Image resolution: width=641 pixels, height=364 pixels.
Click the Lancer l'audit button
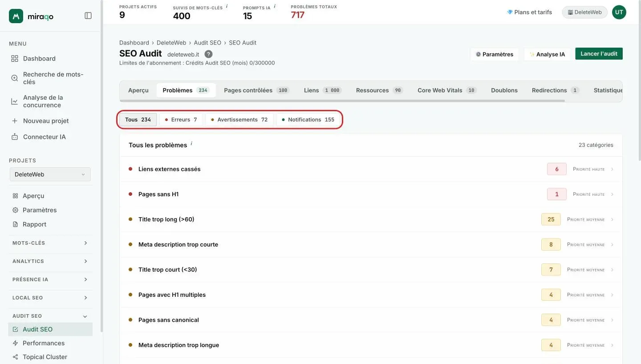pyautogui.click(x=599, y=54)
